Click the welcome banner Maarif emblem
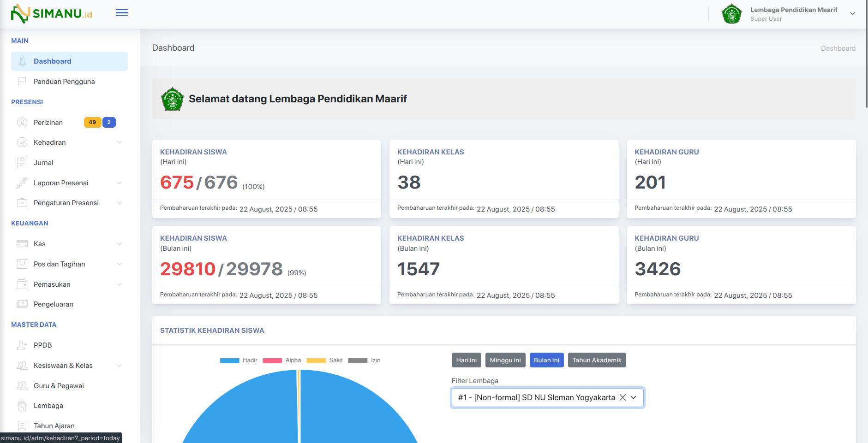 173,99
